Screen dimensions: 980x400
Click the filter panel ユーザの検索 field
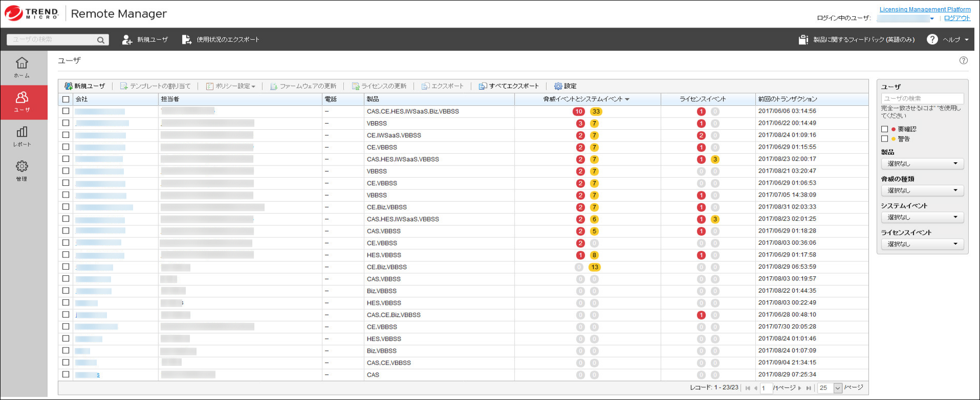point(922,98)
